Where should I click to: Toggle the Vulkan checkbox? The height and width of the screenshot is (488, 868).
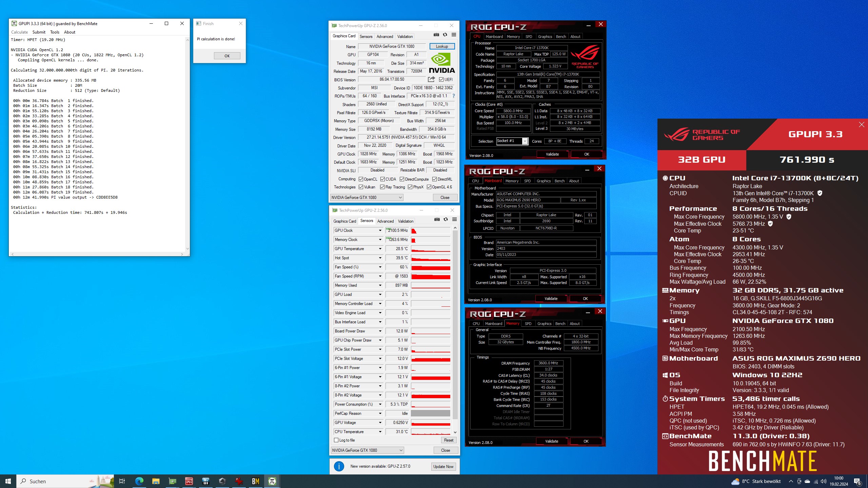tap(361, 187)
